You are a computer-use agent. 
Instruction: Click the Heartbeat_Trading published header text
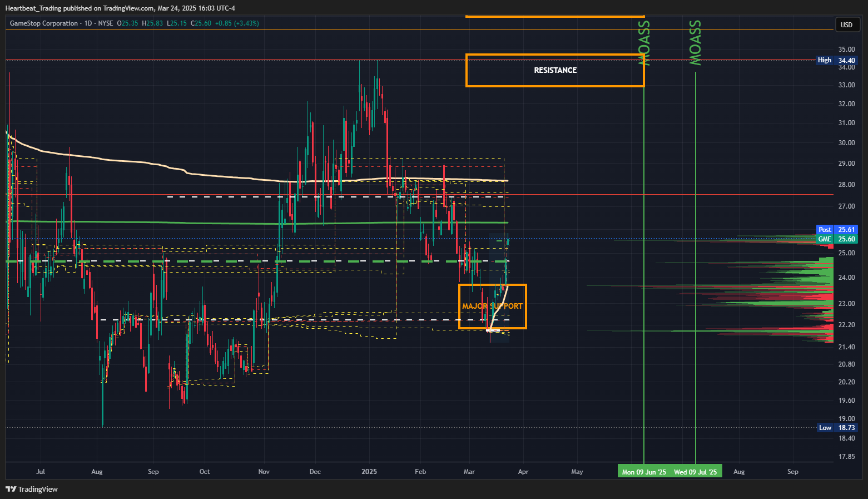[120, 8]
